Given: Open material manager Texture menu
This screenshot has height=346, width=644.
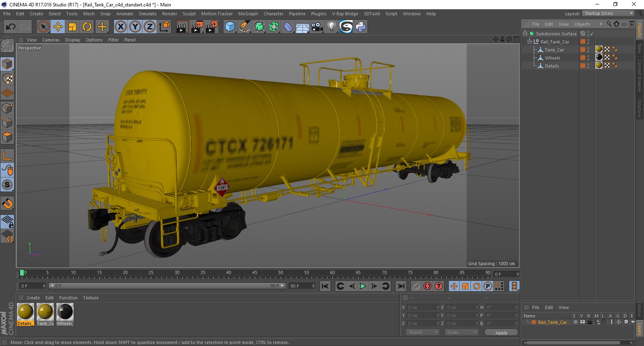Looking at the screenshot, I should point(91,298).
